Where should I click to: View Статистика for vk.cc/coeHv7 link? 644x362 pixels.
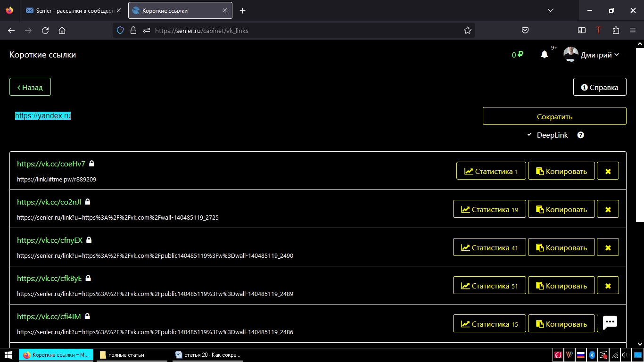click(491, 171)
